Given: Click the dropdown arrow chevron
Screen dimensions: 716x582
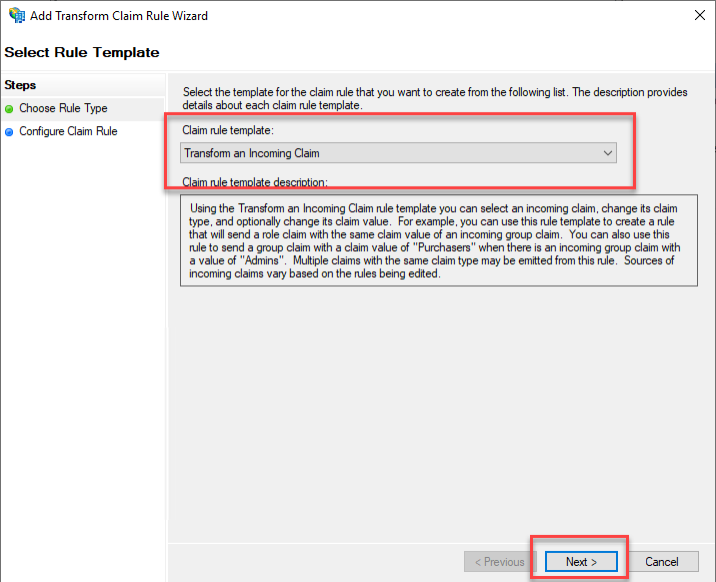Looking at the screenshot, I should 607,153.
